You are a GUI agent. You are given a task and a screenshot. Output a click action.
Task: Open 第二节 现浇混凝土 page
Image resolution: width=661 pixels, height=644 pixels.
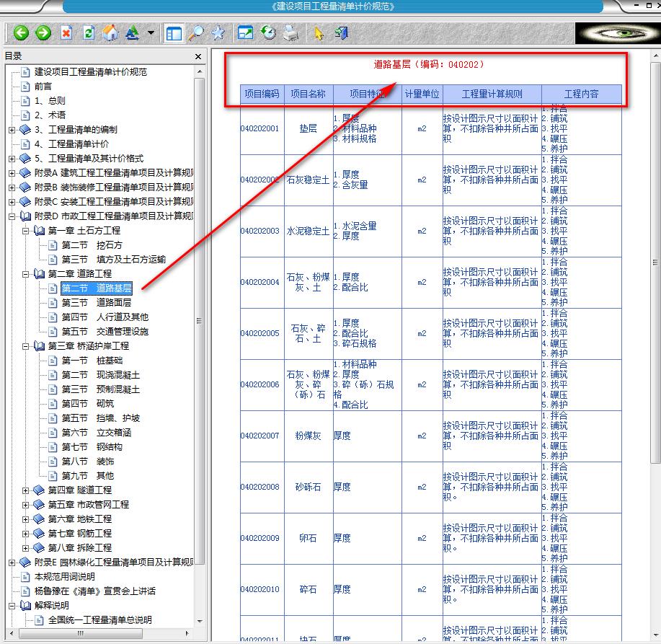coord(100,375)
